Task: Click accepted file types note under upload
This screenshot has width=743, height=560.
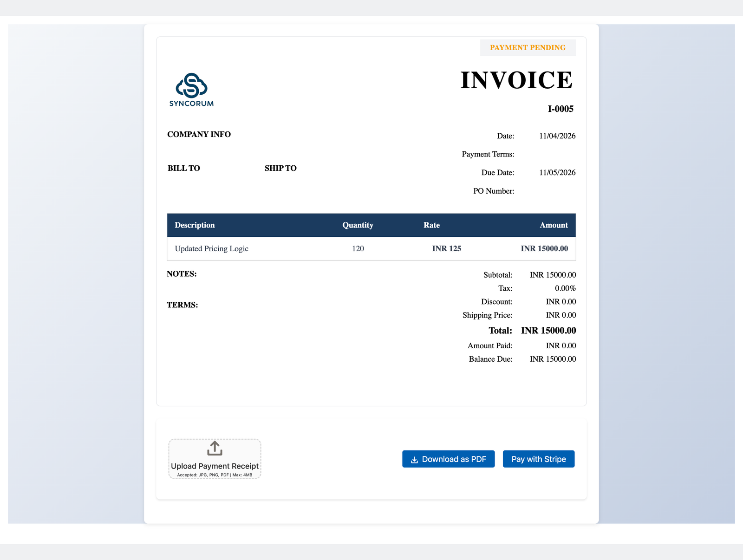Action: point(215,475)
